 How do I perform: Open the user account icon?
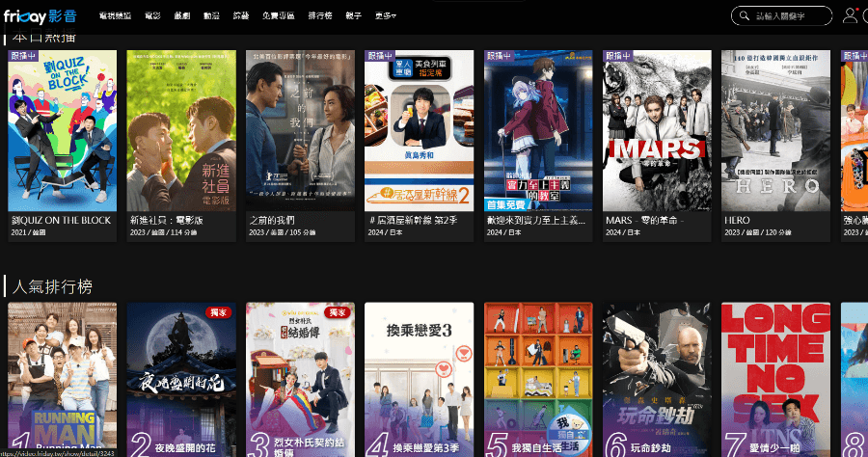850,15
